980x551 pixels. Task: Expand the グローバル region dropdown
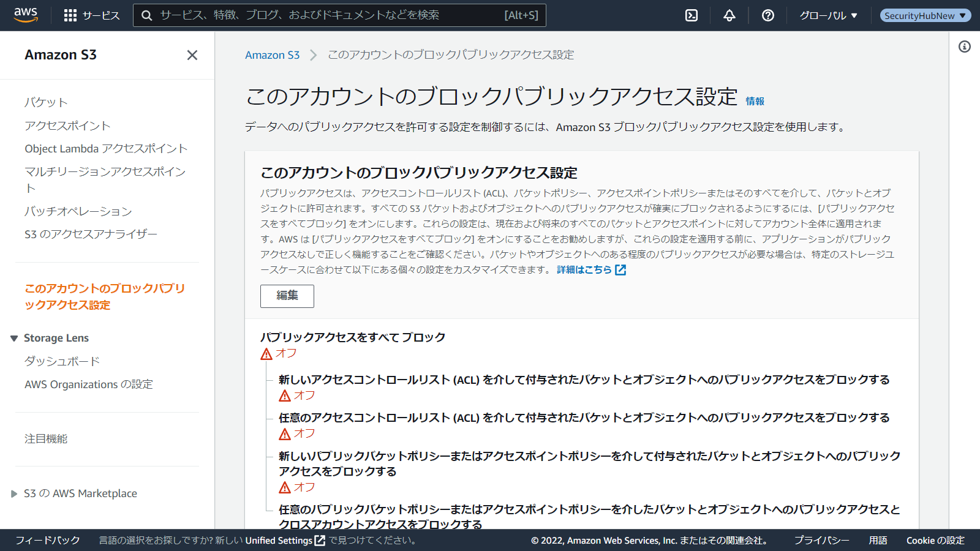pos(828,15)
